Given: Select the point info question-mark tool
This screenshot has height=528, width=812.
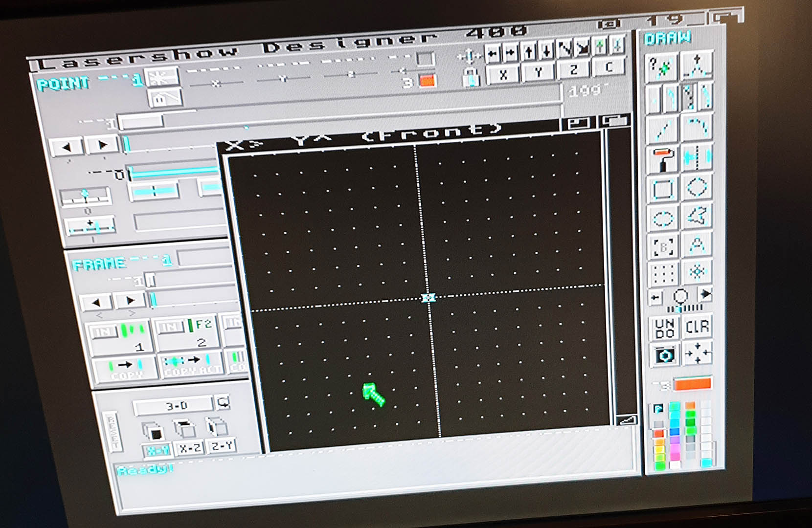Looking at the screenshot, I should click(661, 67).
